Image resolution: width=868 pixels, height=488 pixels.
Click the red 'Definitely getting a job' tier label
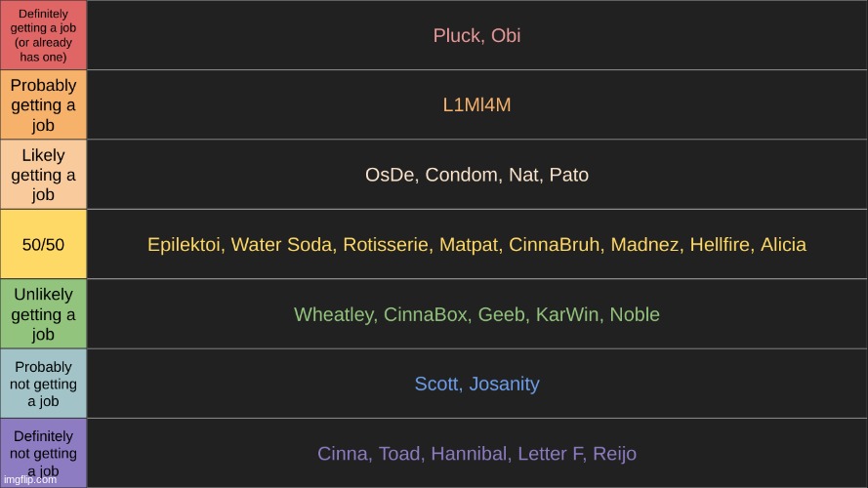43,35
